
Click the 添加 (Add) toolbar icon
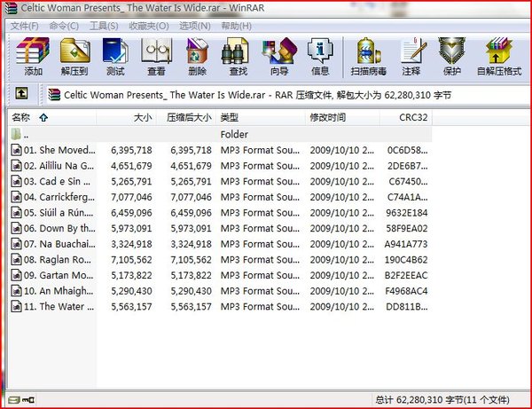[x=33, y=57]
